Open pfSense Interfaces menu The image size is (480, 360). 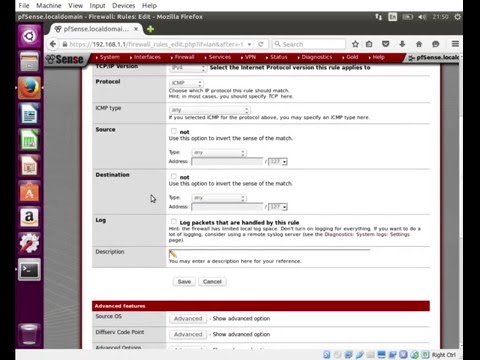(145, 57)
